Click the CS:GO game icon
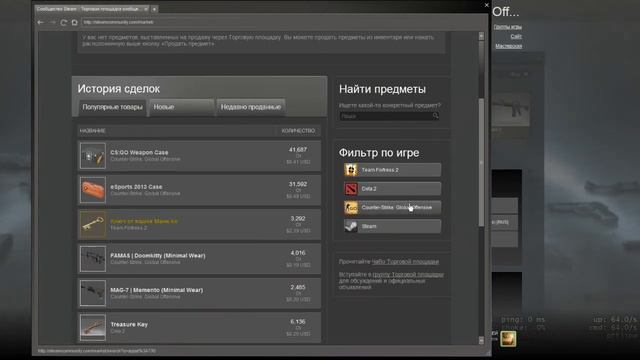 click(x=351, y=207)
